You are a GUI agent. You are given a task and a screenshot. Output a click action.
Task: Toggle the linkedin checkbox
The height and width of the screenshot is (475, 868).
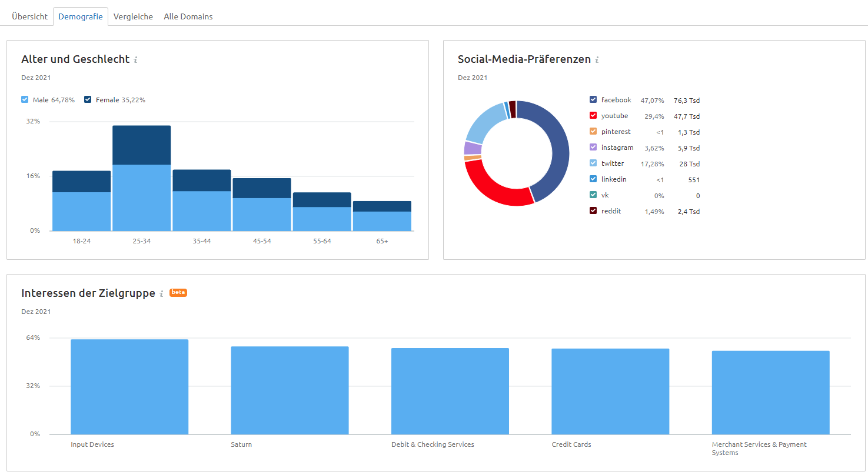coord(593,179)
